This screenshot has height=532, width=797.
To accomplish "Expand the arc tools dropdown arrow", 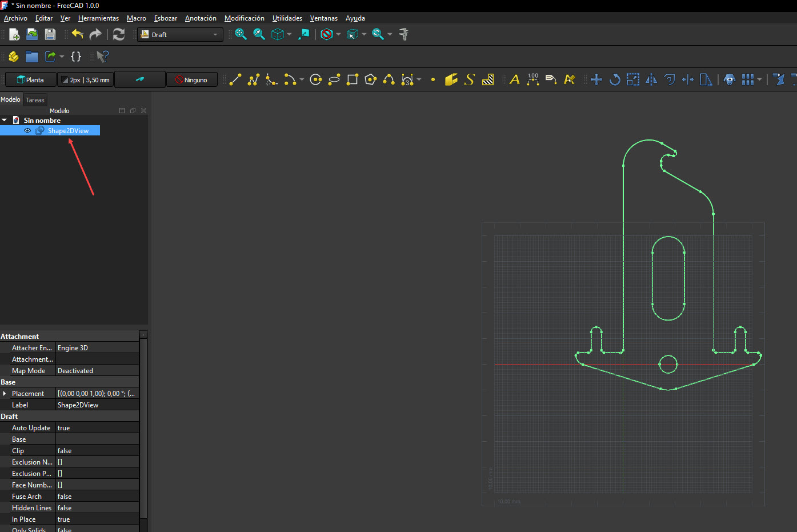I will click(x=302, y=80).
